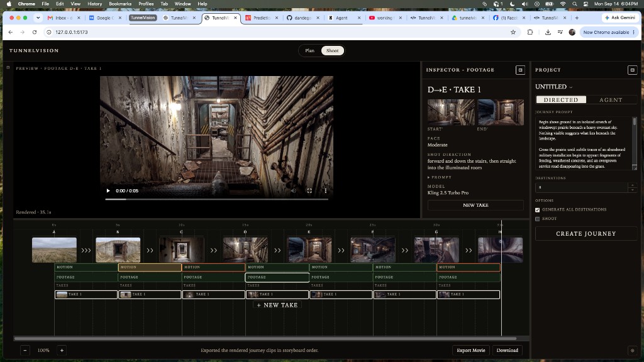The image size is (644, 362).
Task: Open the Untitled project dropdown
Action: pyautogui.click(x=553, y=87)
